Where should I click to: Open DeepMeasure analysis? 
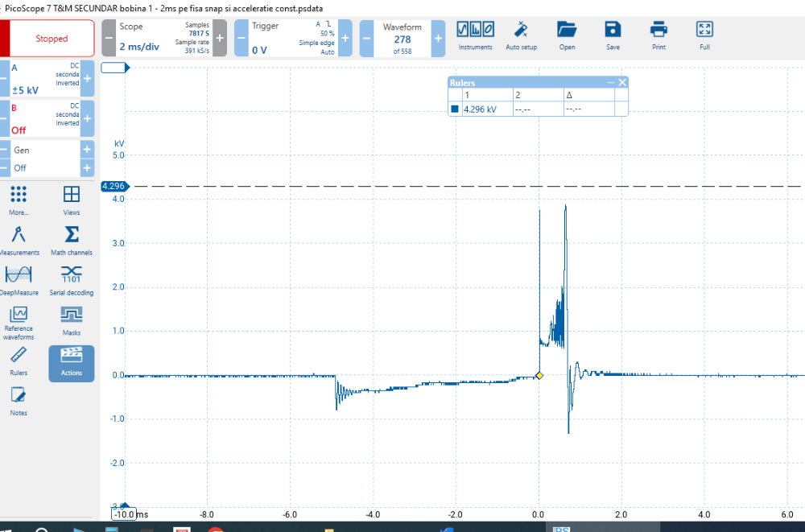pyautogui.click(x=19, y=281)
